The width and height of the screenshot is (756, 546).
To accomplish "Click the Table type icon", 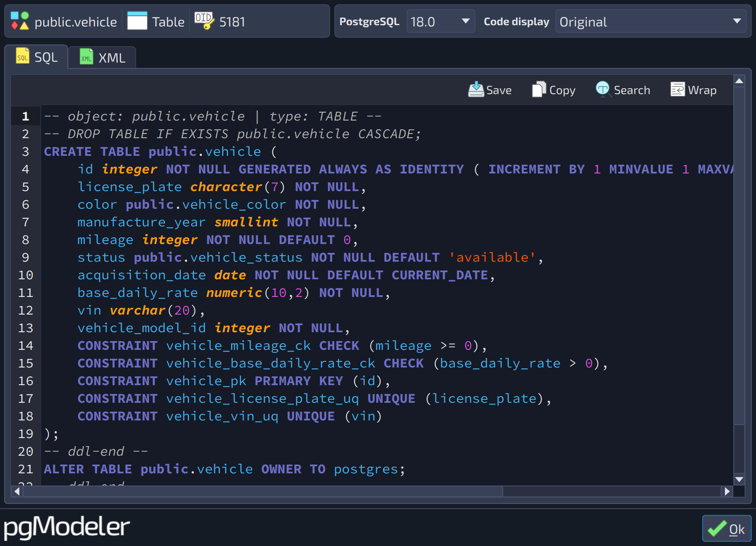I will click(x=137, y=21).
